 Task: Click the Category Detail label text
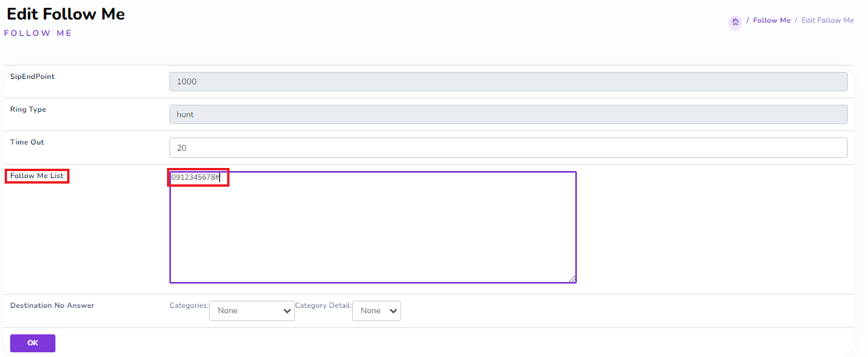322,305
